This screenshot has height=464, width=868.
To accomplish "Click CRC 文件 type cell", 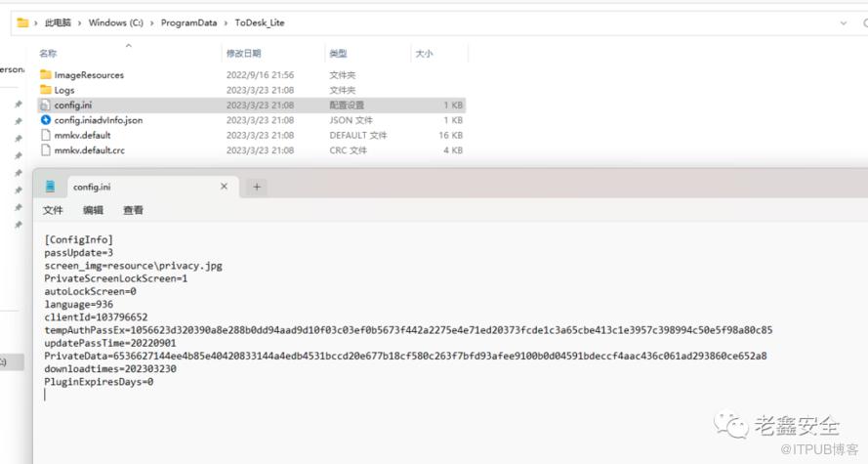I will [x=349, y=149].
